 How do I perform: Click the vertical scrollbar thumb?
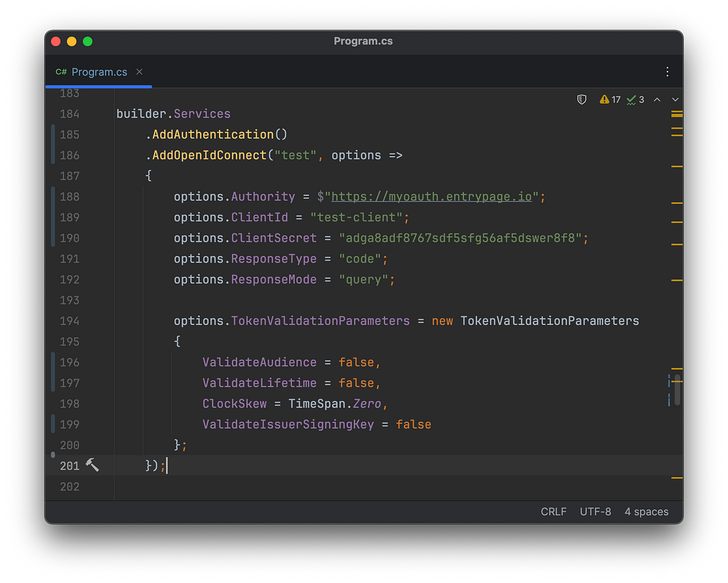coord(677,389)
